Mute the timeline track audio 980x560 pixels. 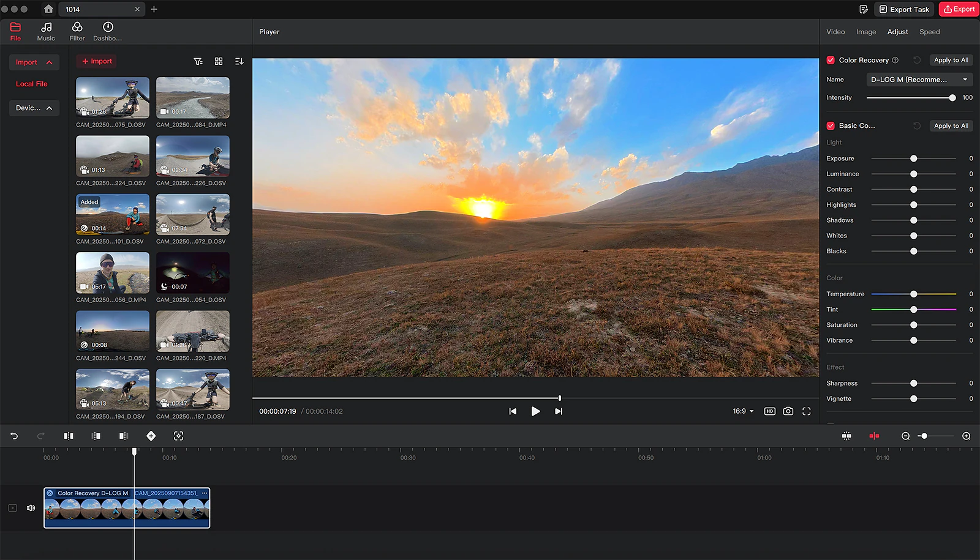[31, 508]
